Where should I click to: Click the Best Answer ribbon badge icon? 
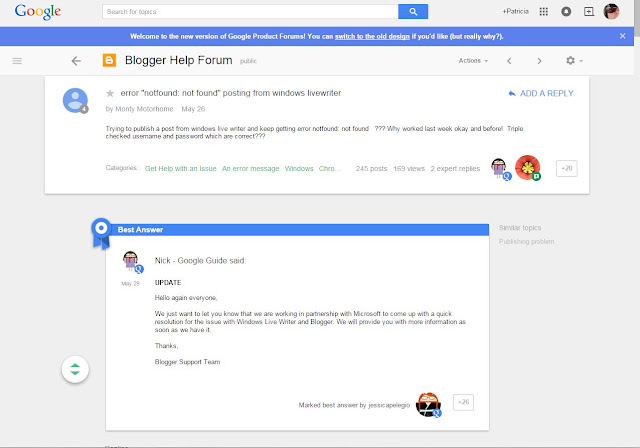click(101, 233)
